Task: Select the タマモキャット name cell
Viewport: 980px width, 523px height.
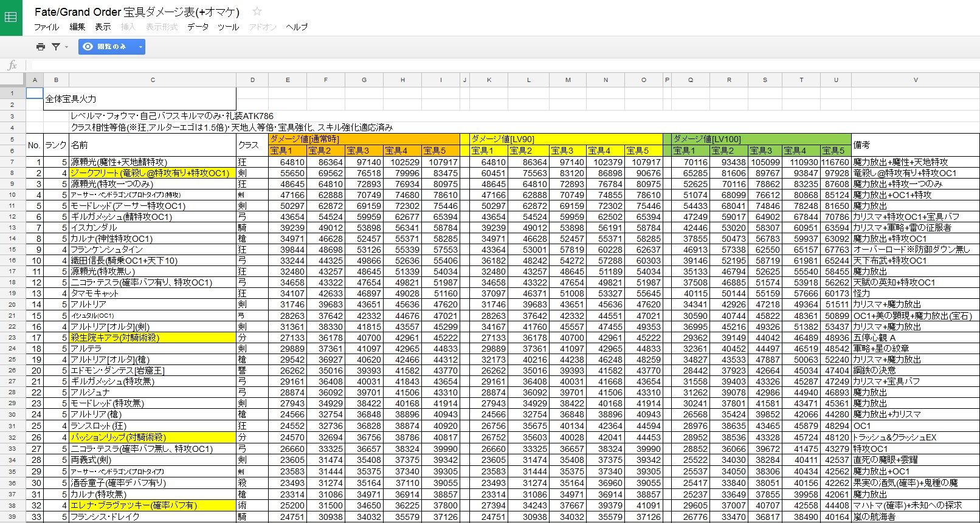Action: 153,293
